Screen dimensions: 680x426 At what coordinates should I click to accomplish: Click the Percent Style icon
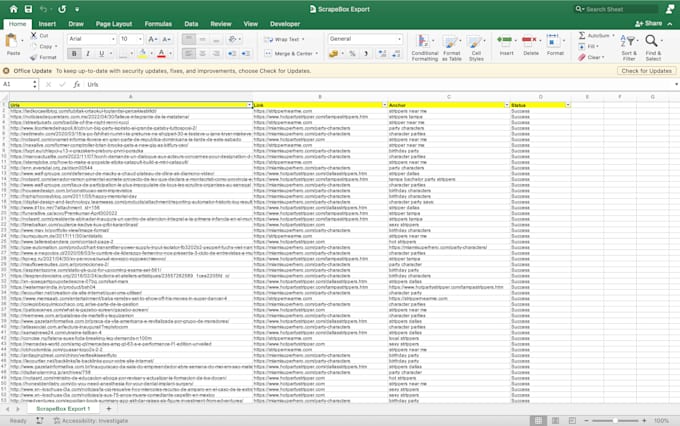click(353, 53)
